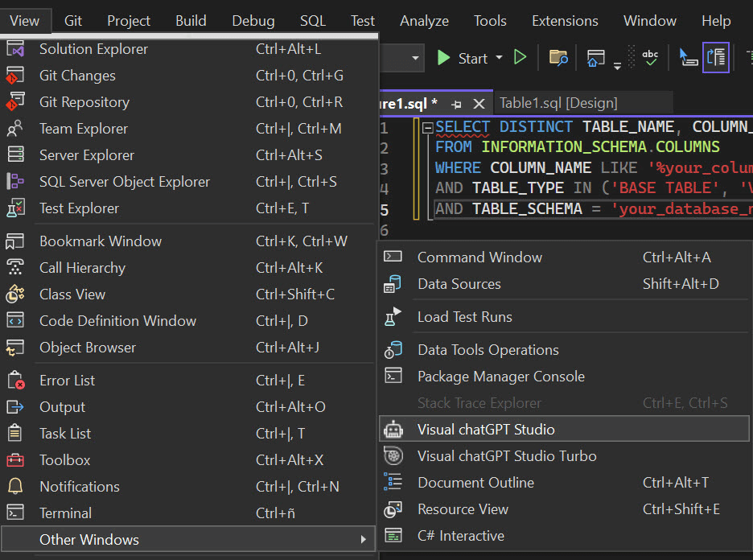Open the Start button dropdown arrow
Image resolution: width=753 pixels, height=560 pixels.
click(x=499, y=58)
